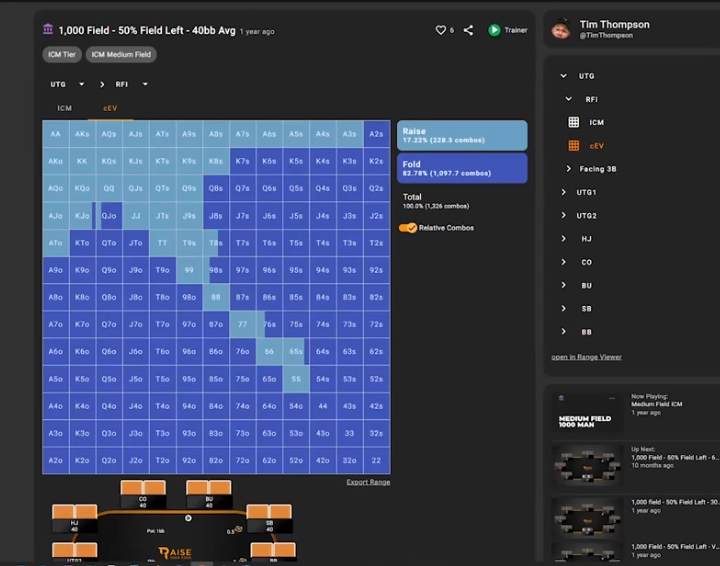Open Up Next video thumbnail from 10 months ago
This screenshot has width=720, height=566.
(x=587, y=466)
